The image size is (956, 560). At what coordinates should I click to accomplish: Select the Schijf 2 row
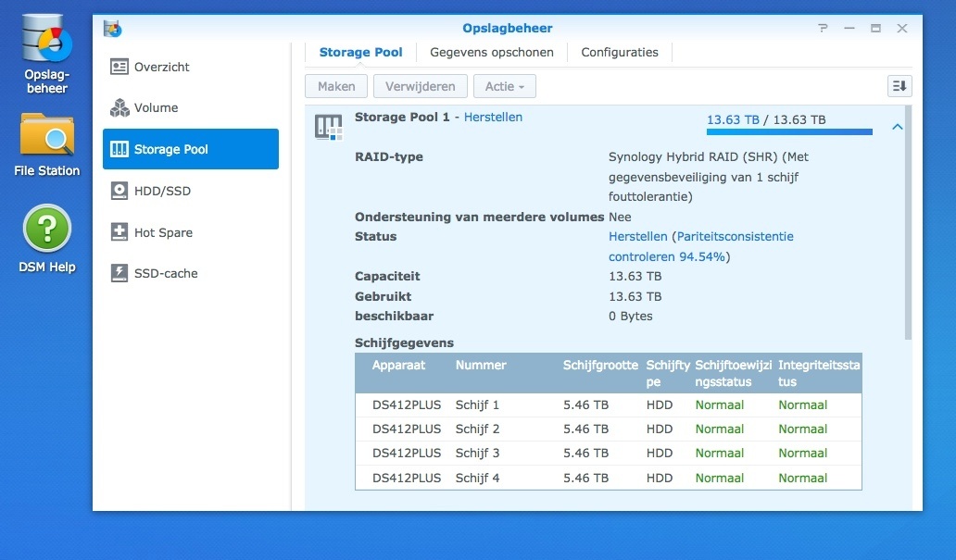click(609, 429)
